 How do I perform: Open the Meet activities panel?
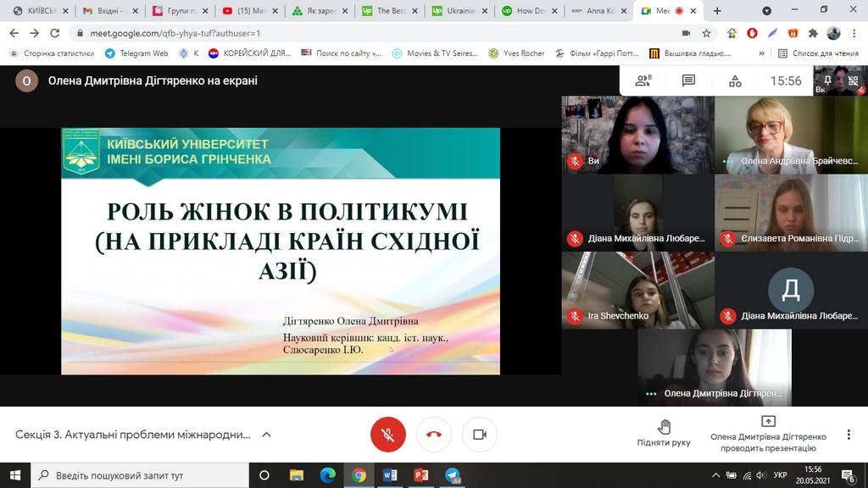coord(735,81)
